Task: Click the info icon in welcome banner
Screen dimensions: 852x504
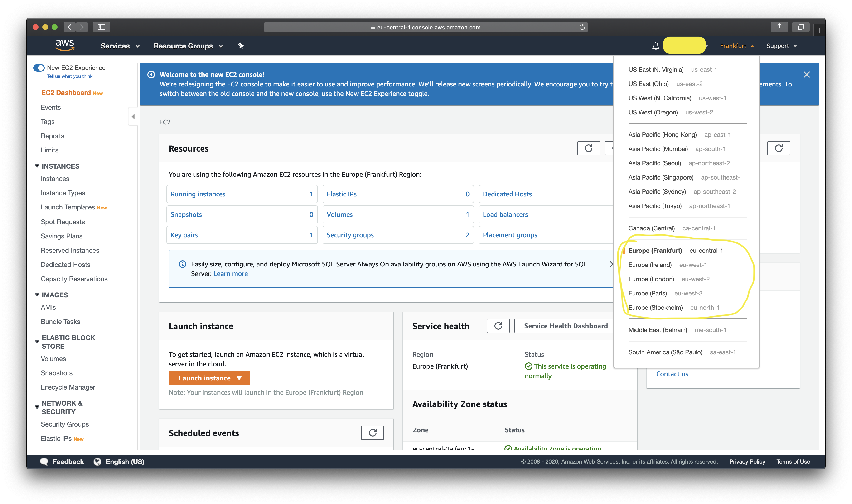Action: point(151,74)
